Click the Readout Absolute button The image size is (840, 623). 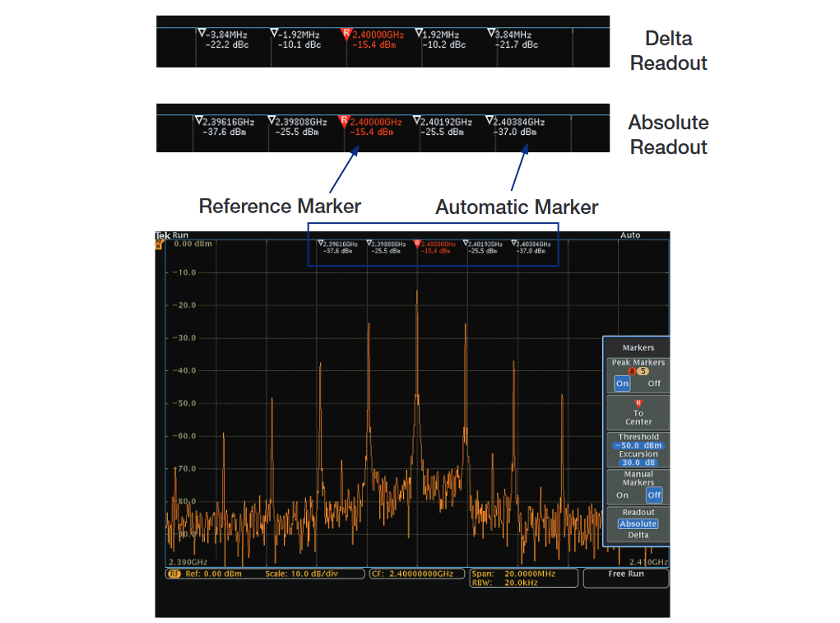point(638,523)
